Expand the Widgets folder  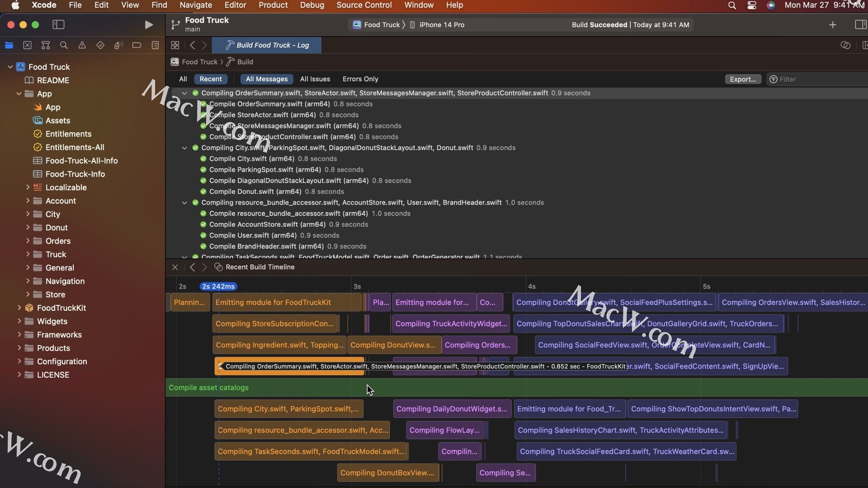click(19, 321)
